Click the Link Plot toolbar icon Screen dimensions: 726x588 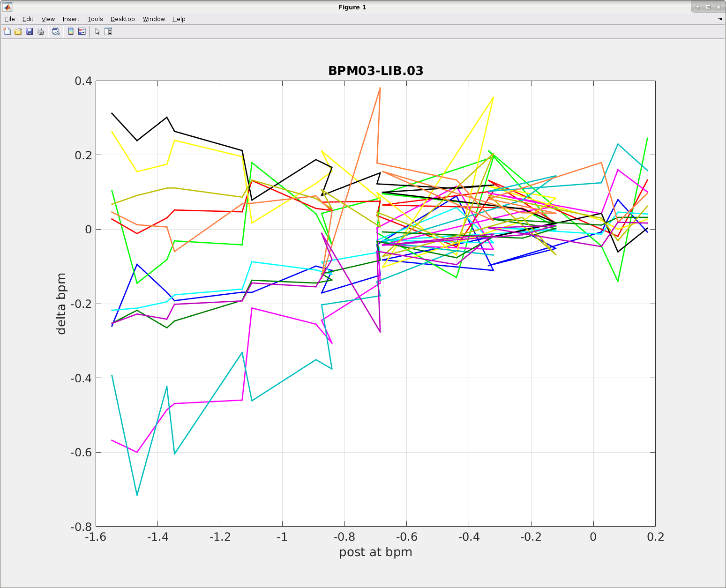tap(56, 31)
